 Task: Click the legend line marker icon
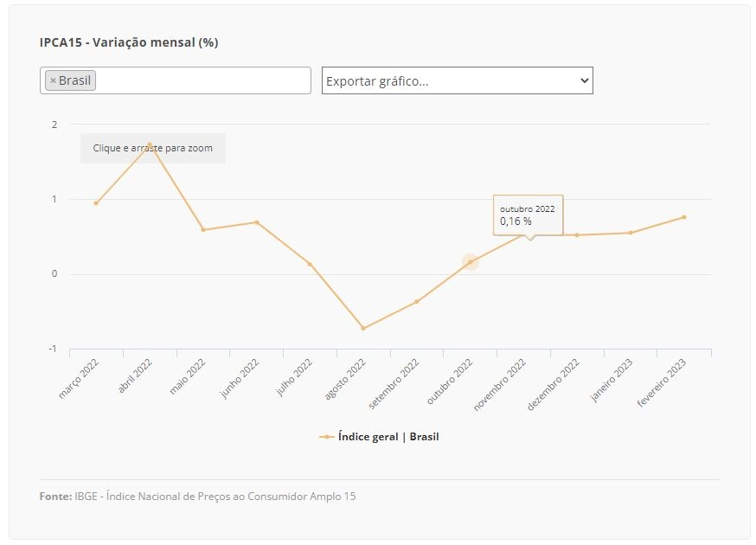[326, 437]
